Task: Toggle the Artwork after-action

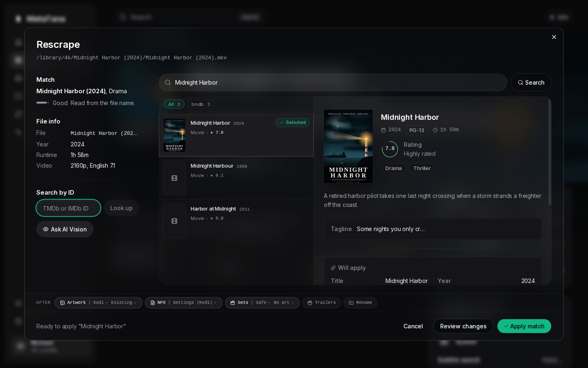Action: (73, 303)
